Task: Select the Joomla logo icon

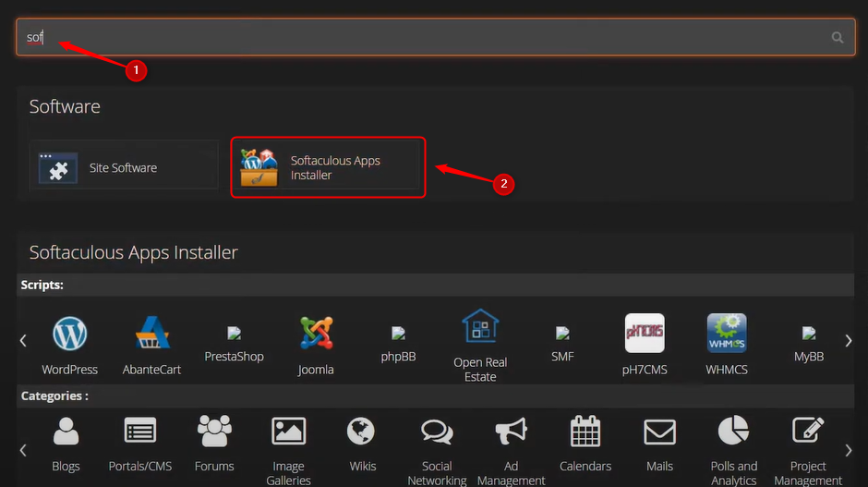Action: point(316,333)
